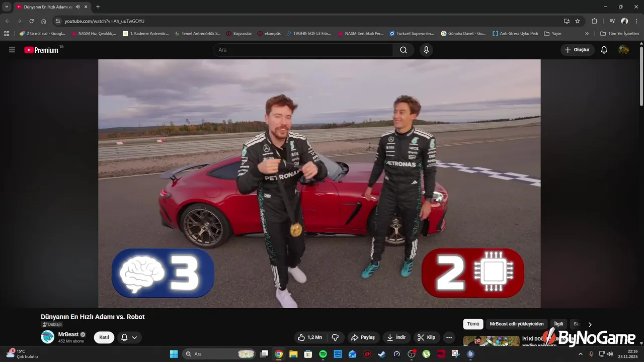Viewport: 644px width, 362px height.
Task: Click the Oluştur create button
Action: click(x=577, y=50)
